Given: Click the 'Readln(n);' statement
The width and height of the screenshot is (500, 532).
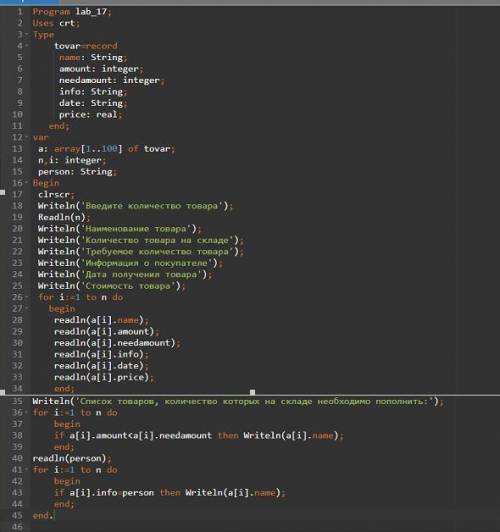Looking at the screenshot, I should [64, 217].
